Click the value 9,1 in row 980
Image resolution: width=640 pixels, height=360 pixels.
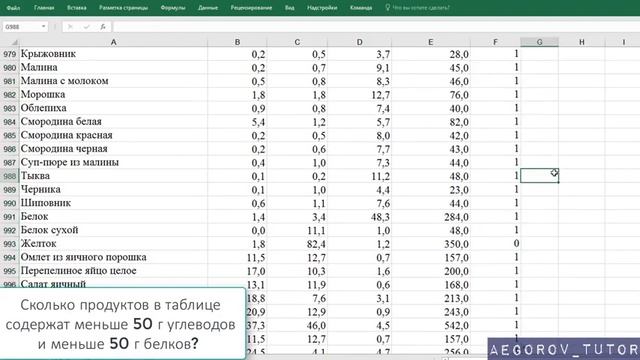383,68
